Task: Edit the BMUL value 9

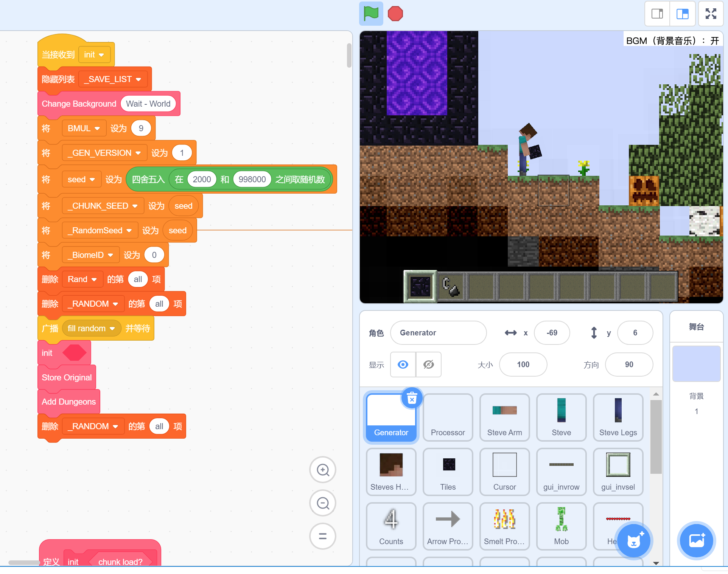Action: [x=141, y=129]
